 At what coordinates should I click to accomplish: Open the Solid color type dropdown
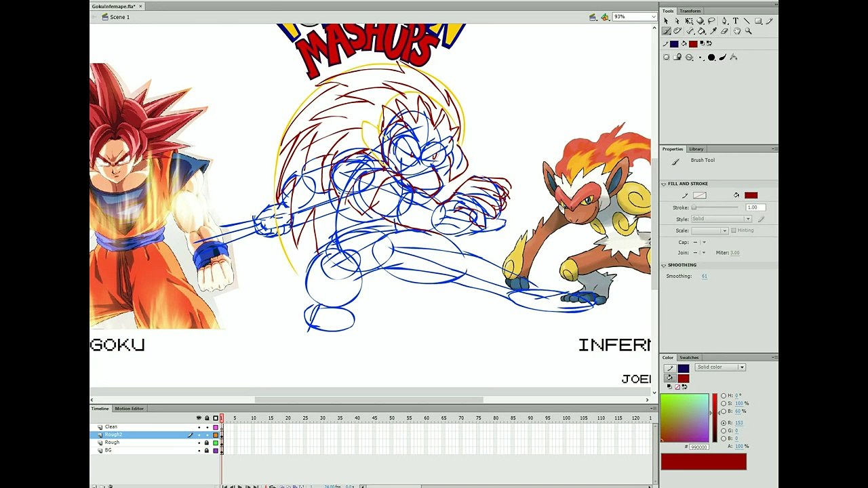click(720, 367)
